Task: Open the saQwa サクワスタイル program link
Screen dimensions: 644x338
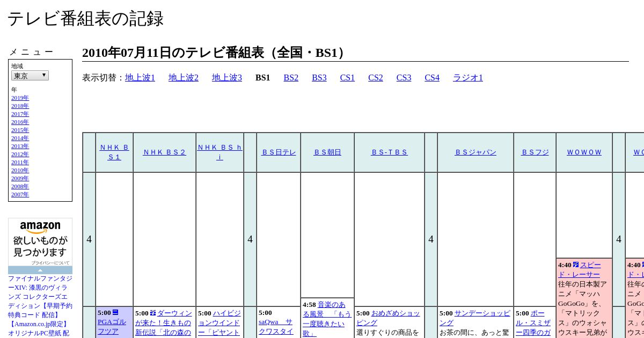Action: [x=275, y=327]
